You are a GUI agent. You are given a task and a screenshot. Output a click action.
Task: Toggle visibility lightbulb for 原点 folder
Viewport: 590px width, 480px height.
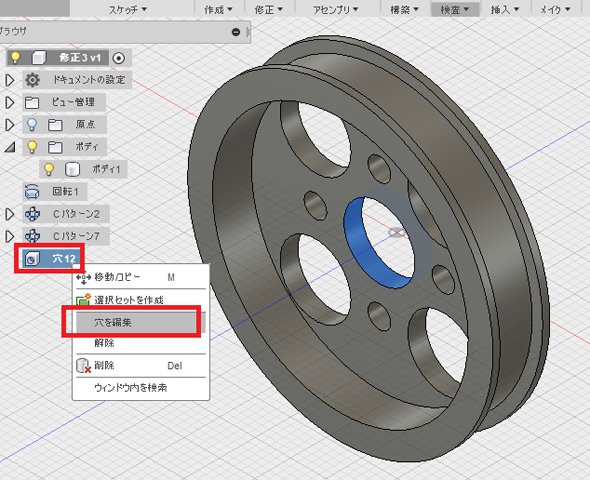[x=32, y=124]
